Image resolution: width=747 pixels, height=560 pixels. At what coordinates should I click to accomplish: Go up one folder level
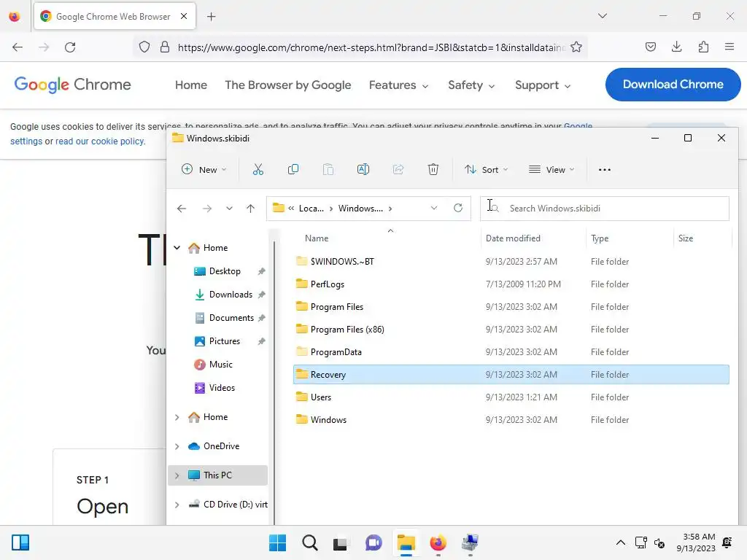(x=251, y=209)
